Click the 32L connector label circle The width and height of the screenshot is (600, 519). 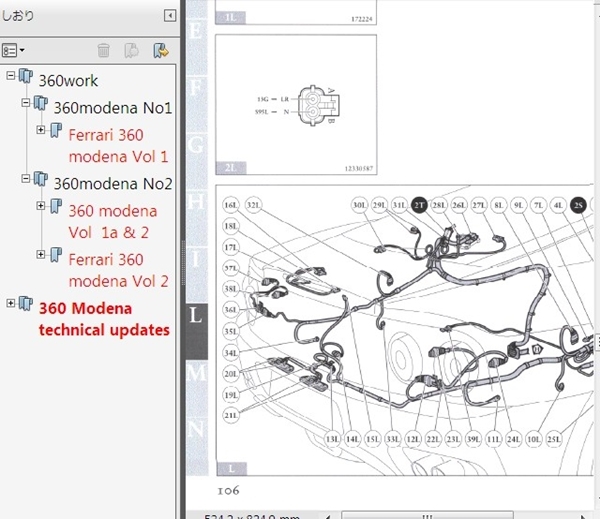click(x=253, y=205)
